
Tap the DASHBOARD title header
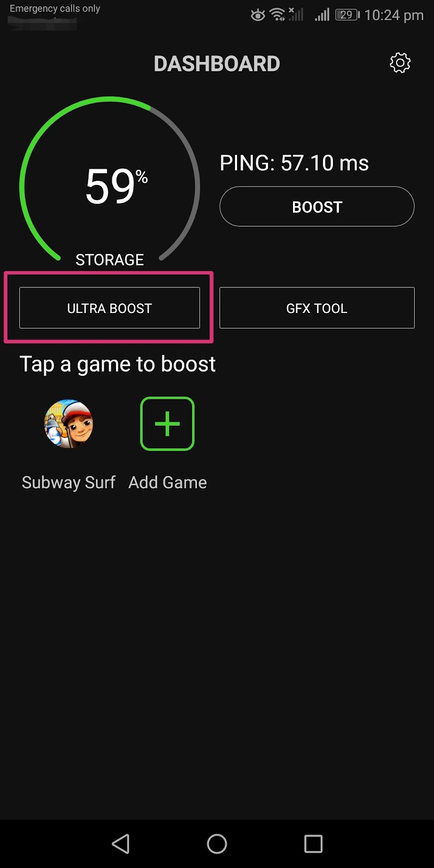click(x=217, y=64)
